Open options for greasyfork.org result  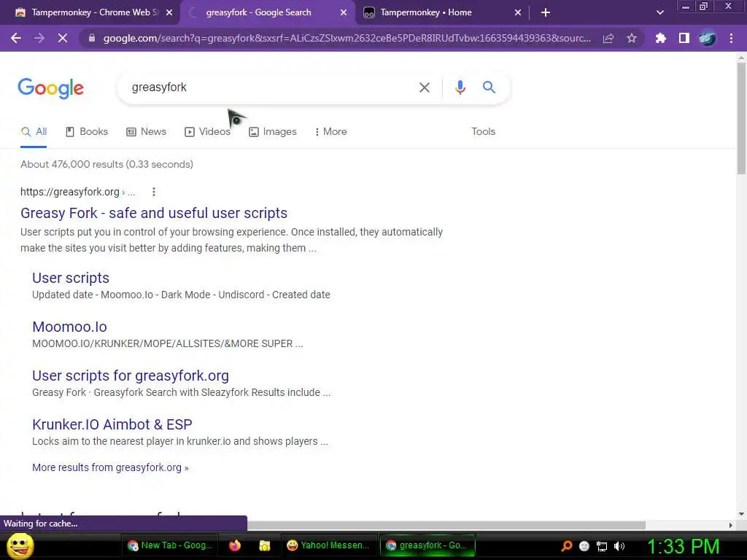click(153, 192)
